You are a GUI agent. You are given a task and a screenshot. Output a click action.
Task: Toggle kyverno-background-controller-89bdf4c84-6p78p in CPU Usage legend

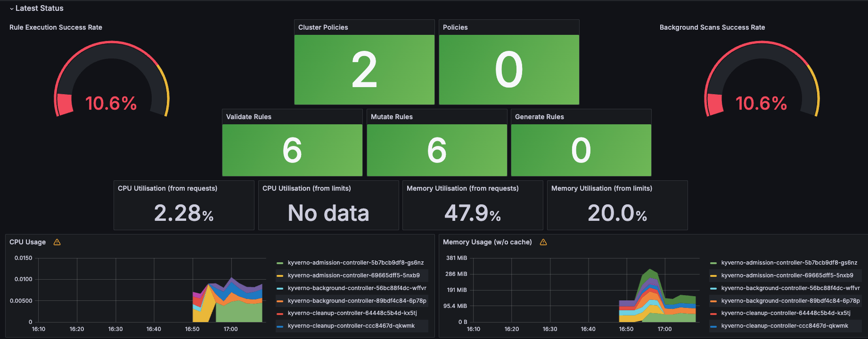[357, 301]
